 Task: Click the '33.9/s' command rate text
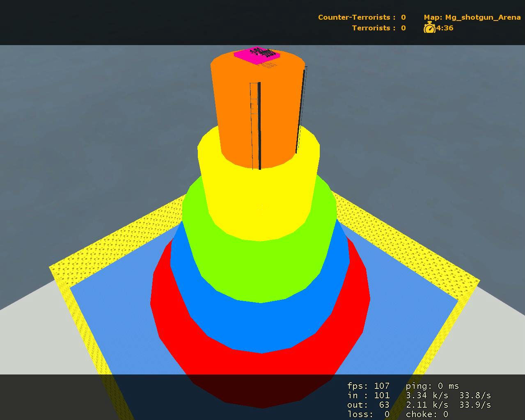point(475,405)
